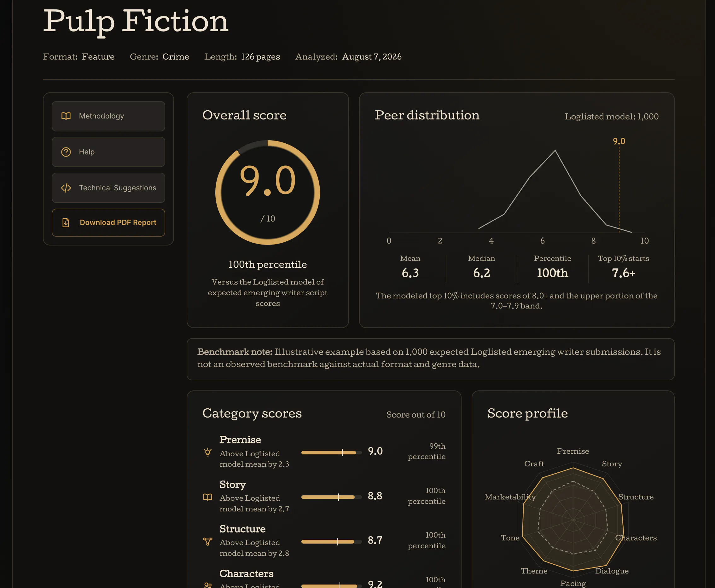715x588 pixels.
Task: Click the 'Crime' genre value
Action: [176, 57]
